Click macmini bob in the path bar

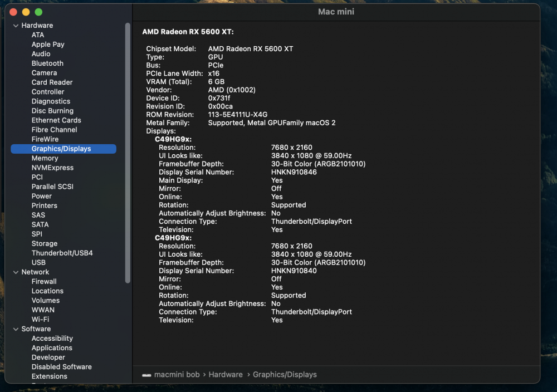tap(177, 375)
